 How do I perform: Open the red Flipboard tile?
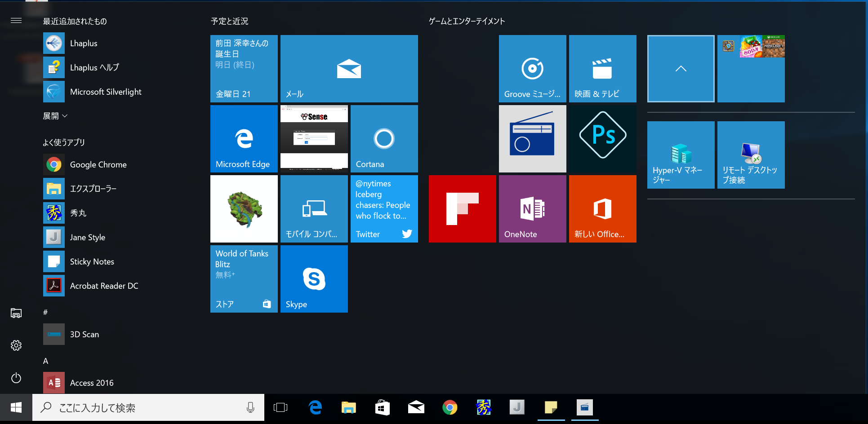click(x=463, y=209)
